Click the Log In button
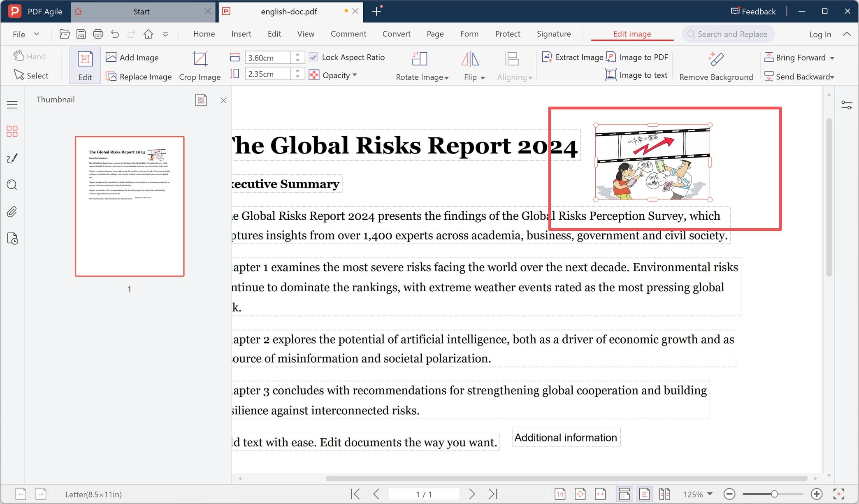The image size is (859, 504). pos(820,34)
